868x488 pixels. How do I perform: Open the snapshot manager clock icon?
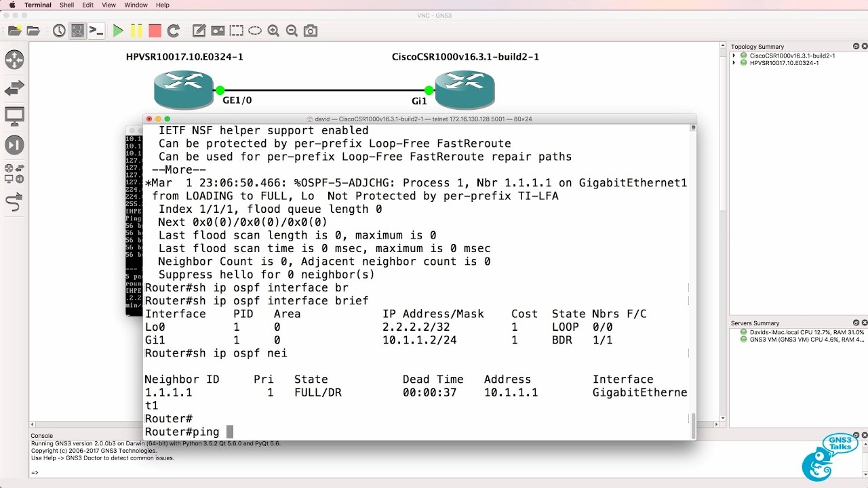[x=59, y=30]
